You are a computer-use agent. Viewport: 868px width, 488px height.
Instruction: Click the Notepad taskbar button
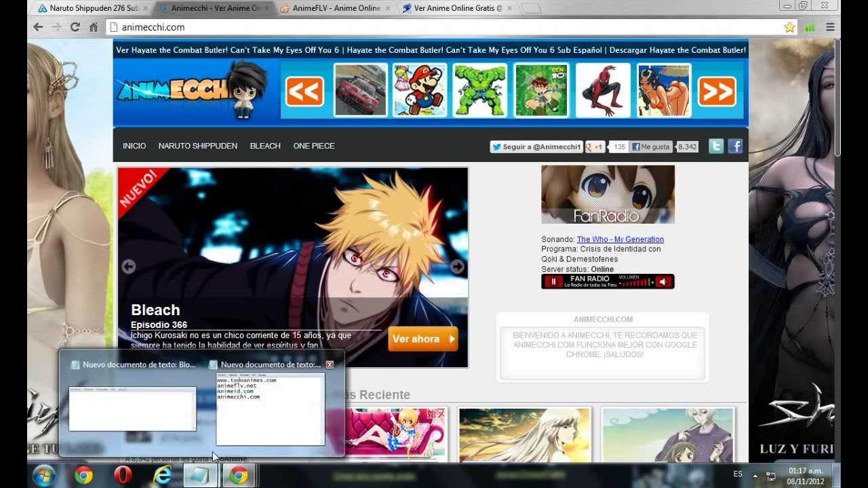[x=201, y=476]
